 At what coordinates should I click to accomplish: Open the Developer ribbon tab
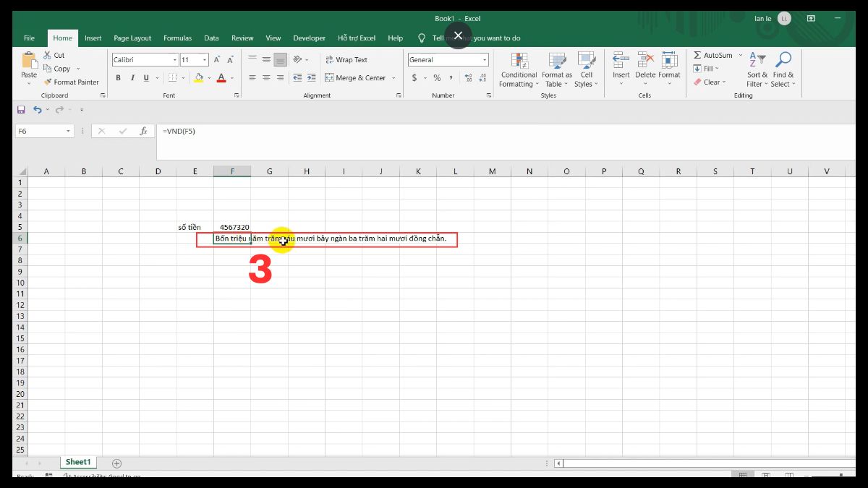309,38
